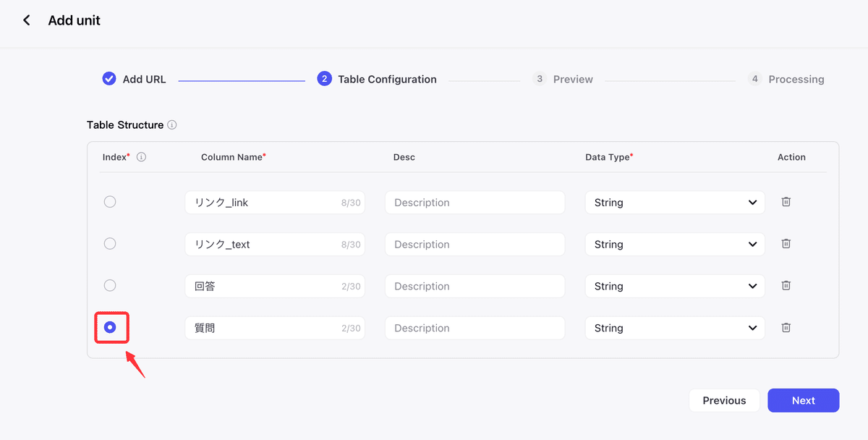Focus Description field for 質問 row

tap(475, 329)
